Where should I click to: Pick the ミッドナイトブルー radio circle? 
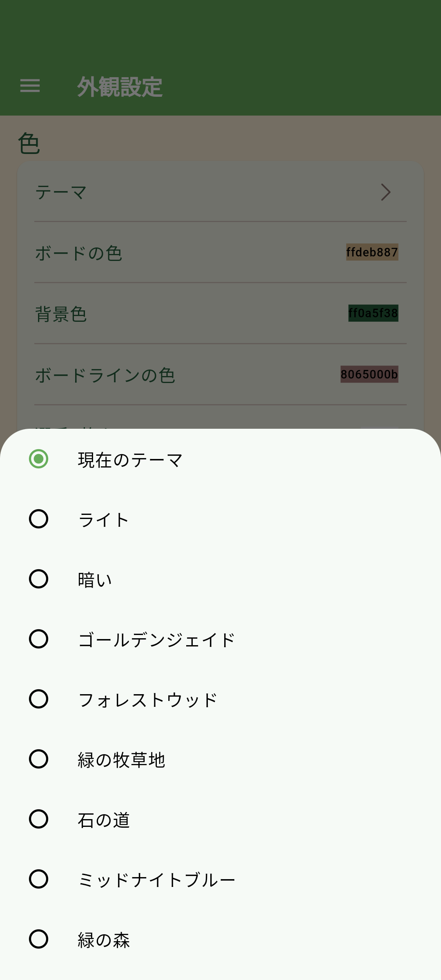pos(39,879)
